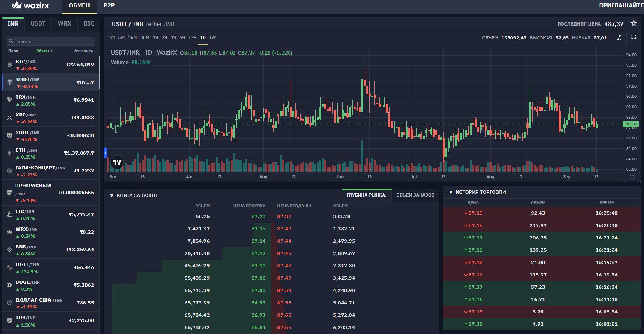
Task: Collapse the trade history panel
Action: 450,192
